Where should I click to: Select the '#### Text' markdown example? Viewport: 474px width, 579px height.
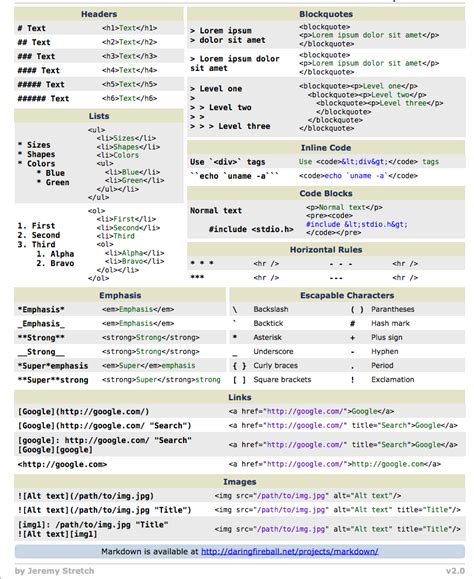tap(38, 71)
